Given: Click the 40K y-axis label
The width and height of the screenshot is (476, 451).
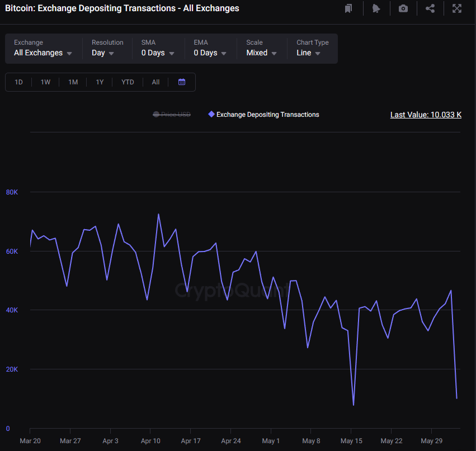Looking at the screenshot, I should [x=12, y=310].
